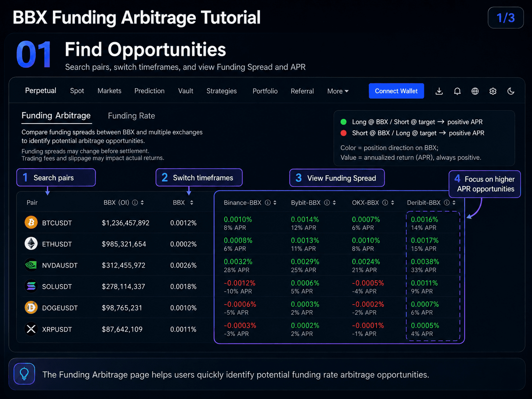Viewport: 532px width, 399px height.
Task: Click the open interest value $312,455,972
Action: pos(123,266)
